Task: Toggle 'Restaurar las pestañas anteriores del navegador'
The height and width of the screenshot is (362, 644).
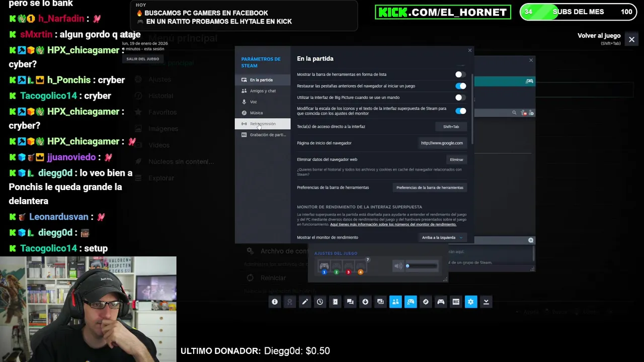Action: 460,86
